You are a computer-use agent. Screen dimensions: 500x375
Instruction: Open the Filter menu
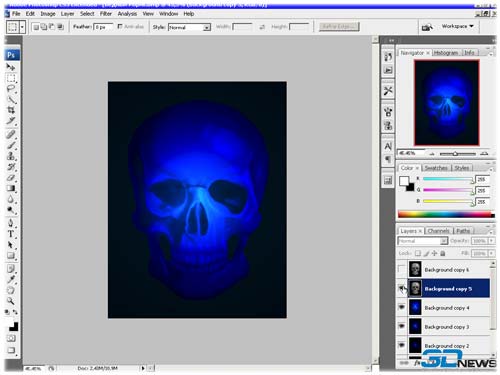pos(106,14)
